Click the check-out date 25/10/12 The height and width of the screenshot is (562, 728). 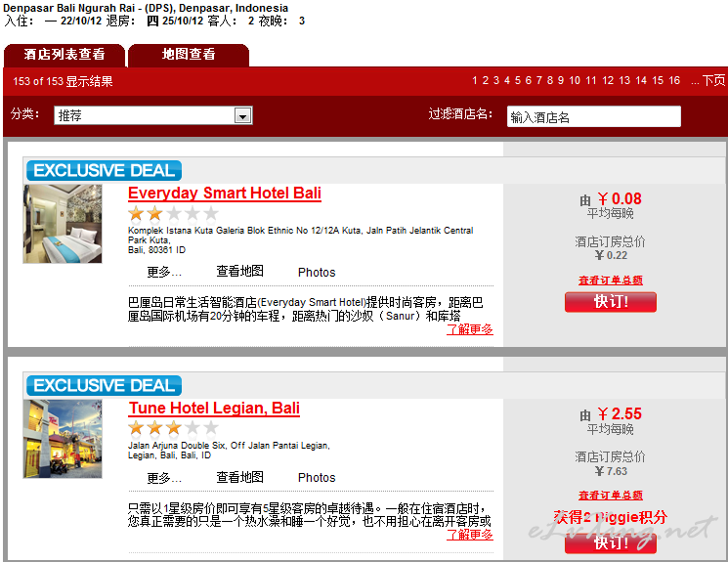point(183,21)
